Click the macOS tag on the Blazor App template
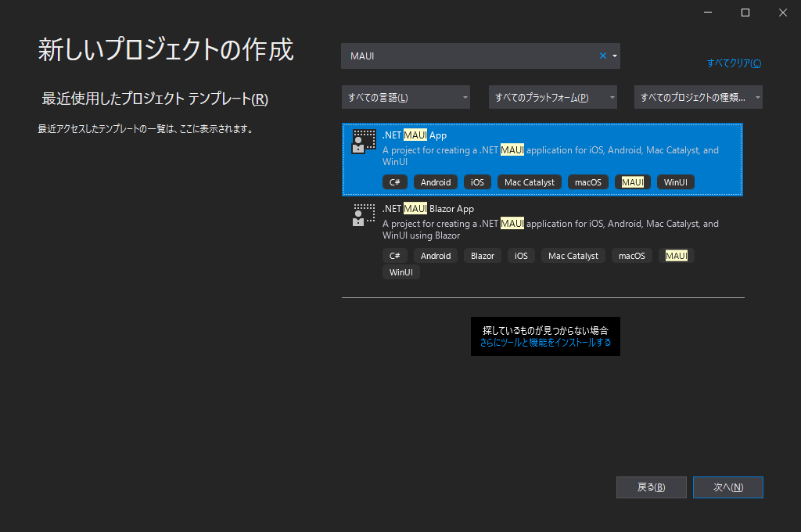 pos(631,255)
